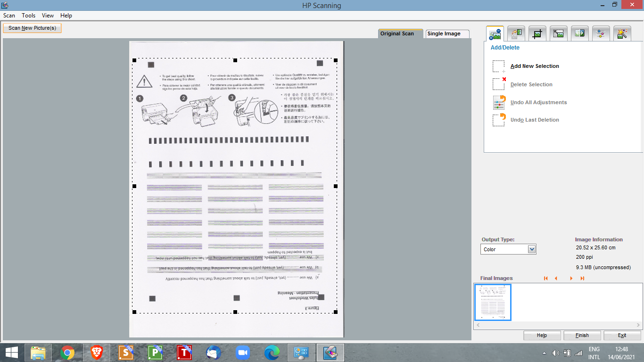
Task: Click the color sliders adjustment tab icon
Action: pyautogui.click(x=601, y=33)
